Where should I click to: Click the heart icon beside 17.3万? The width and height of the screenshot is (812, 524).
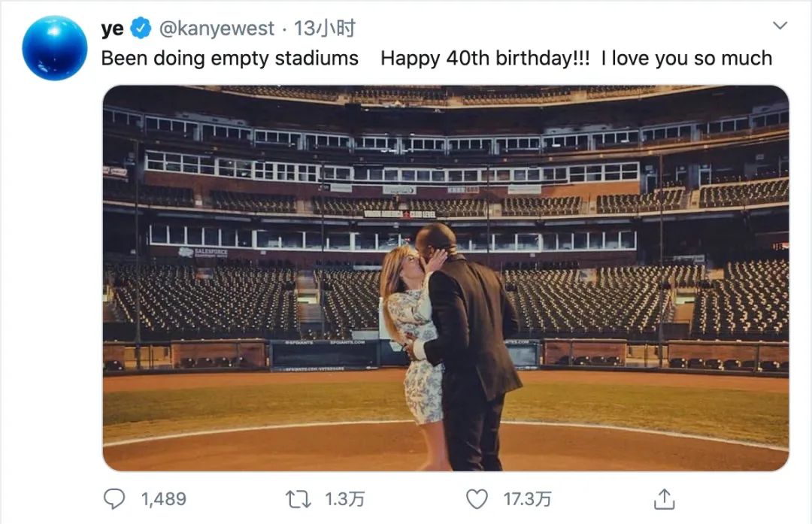click(479, 498)
